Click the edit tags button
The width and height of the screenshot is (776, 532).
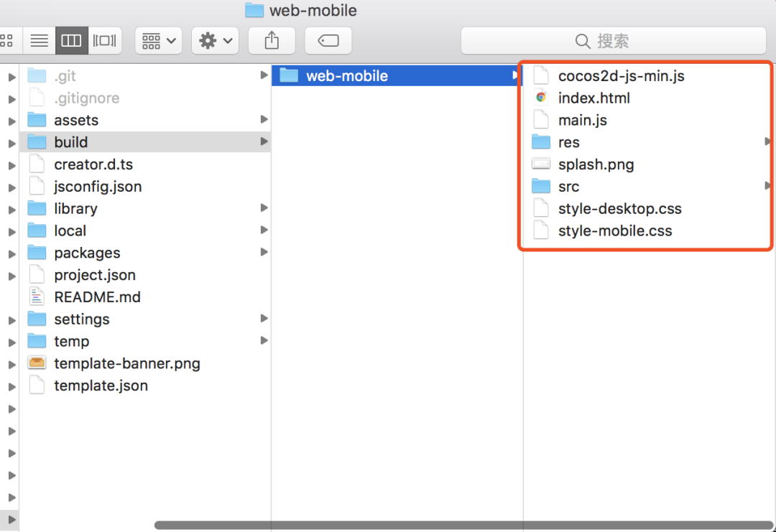click(328, 40)
